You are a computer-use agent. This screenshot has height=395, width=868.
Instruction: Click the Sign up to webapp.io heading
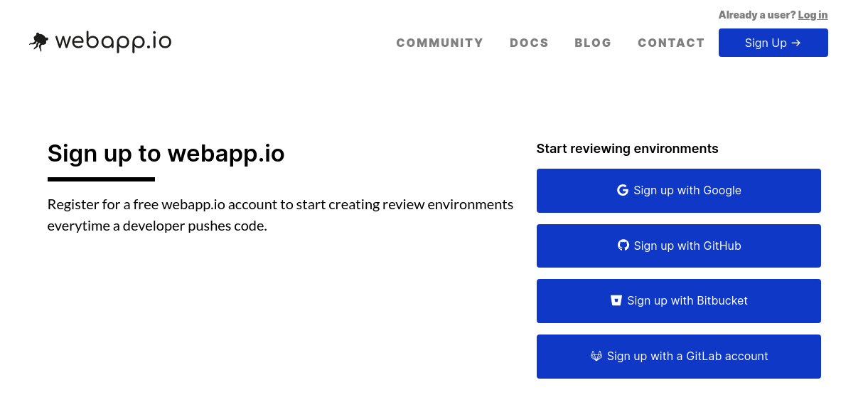click(166, 153)
